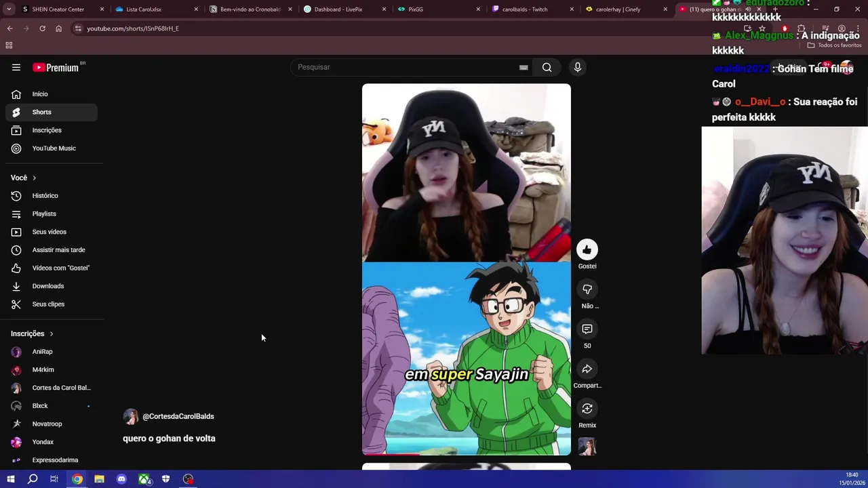
Task: Click the CortesdaCarolBalds channel avatar
Action: pos(130,416)
